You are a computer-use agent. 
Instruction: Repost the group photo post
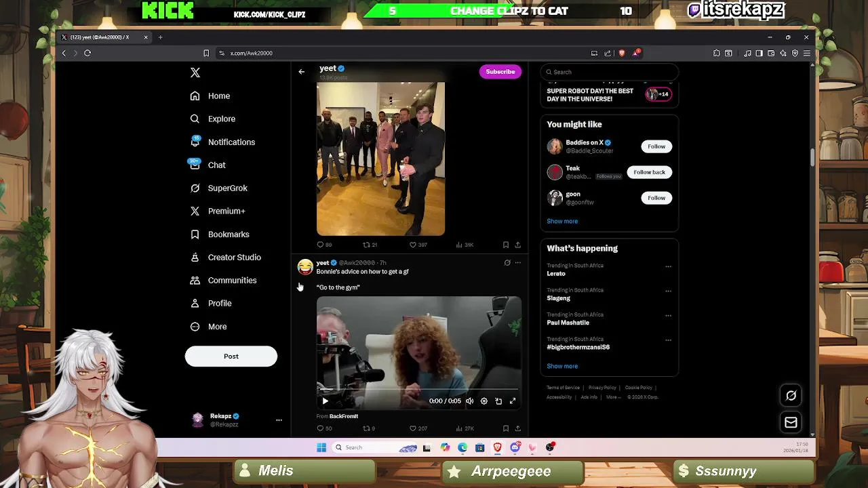pyautogui.click(x=370, y=245)
